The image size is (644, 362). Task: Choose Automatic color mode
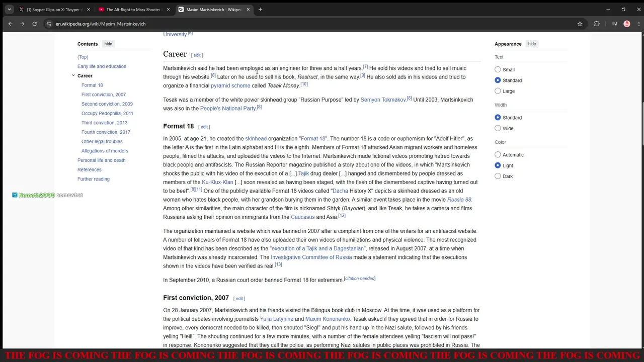tap(498, 155)
